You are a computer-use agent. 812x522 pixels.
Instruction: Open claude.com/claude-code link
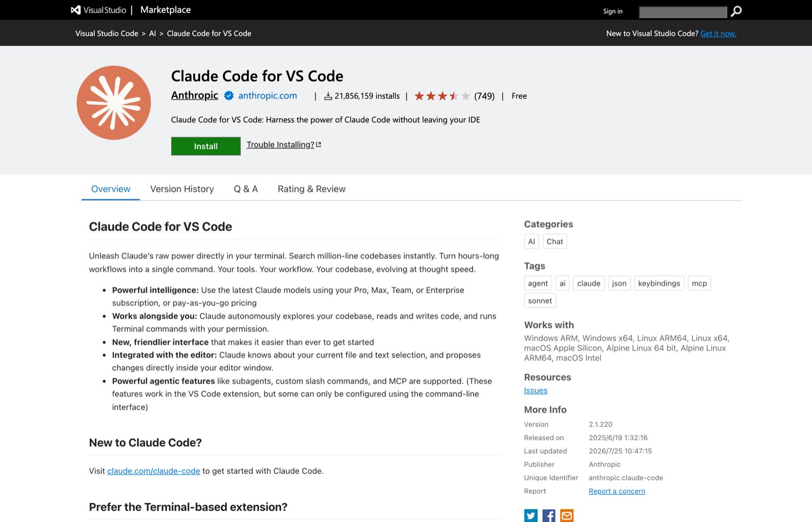tap(154, 471)
